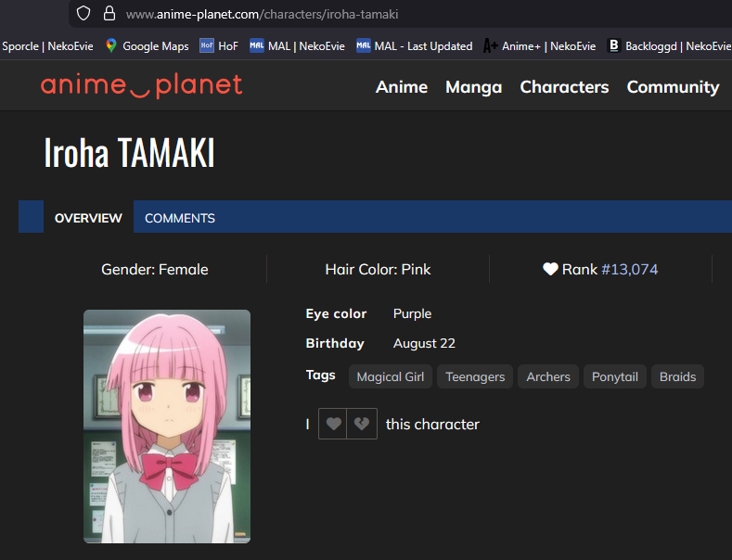Click the Ponytail tag
The width and height of the screenshot is (732, 560).
click(x=615, y=376)
